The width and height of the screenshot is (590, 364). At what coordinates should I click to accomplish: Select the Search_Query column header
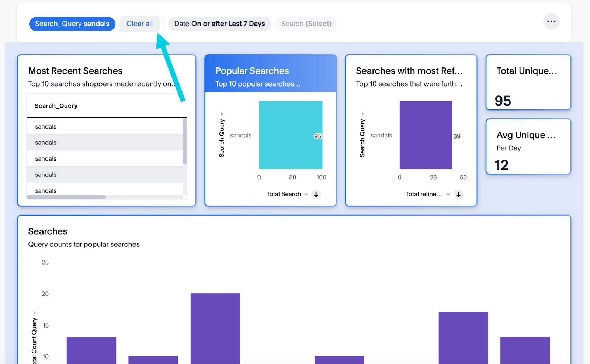point(56,106)
